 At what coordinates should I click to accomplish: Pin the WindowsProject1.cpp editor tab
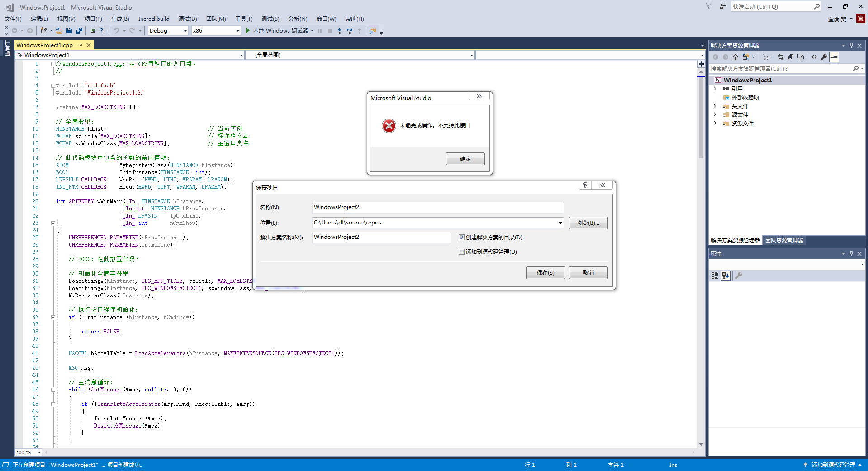click(80, 45)
